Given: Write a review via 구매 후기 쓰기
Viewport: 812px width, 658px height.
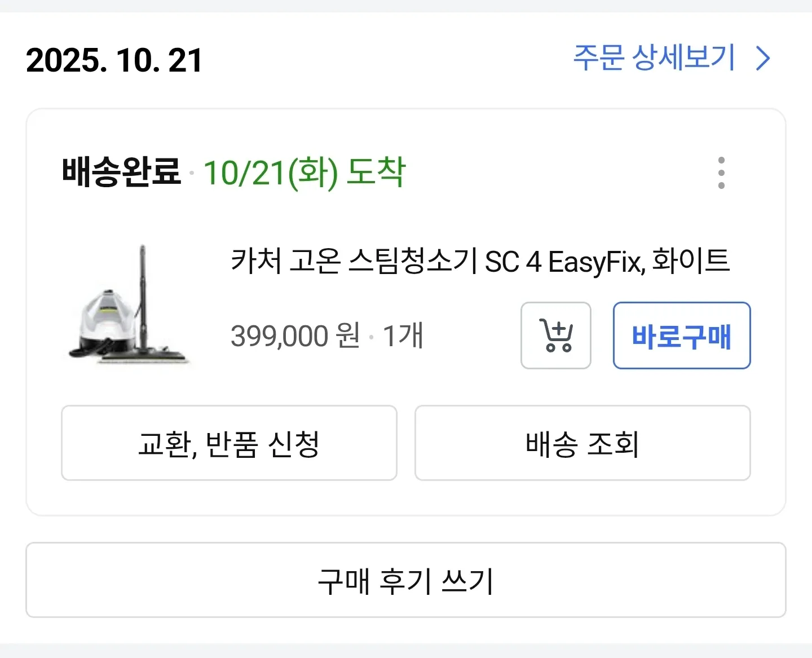Looking at the screenshot, I should [405, 580].
